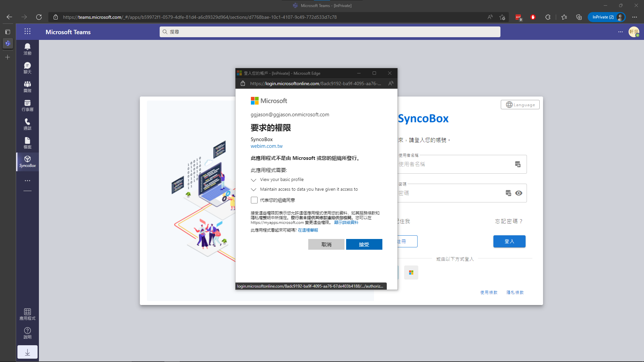Select the SyncoBox tab in sidebar
644x362 pixels.
tap(28, 162)
